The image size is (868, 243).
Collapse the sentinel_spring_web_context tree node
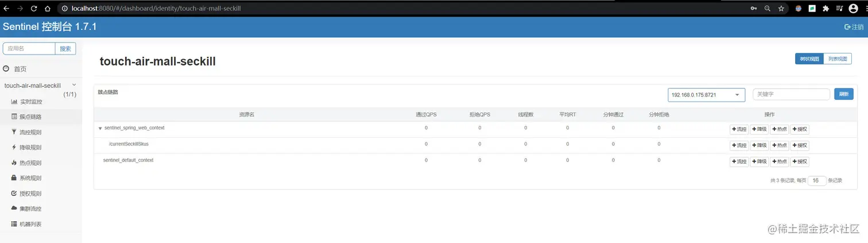[100, 129]
